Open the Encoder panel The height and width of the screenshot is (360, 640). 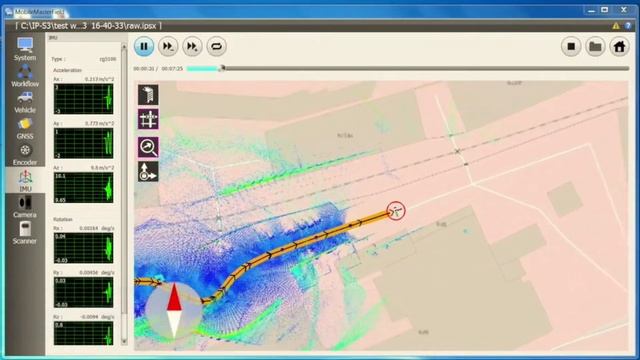click(x=25, y=155)
